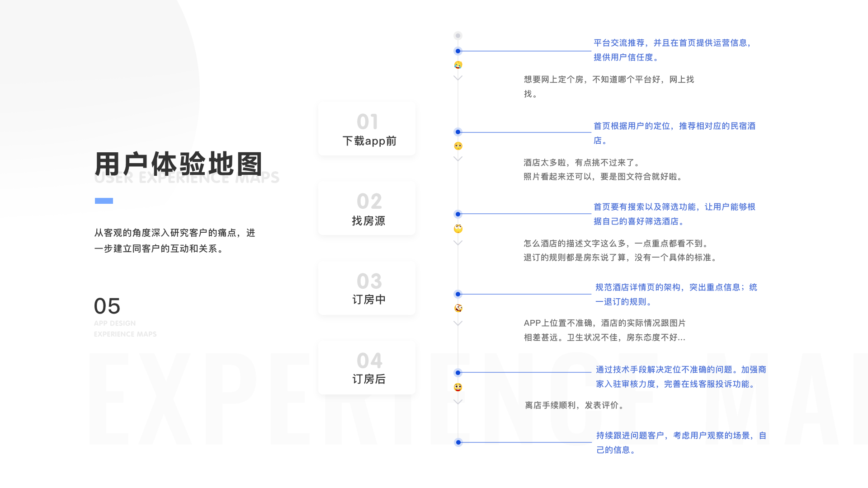The image size is (868, 488).
Task: Click the bold title '用户体验地图'
Action: (x=179, y=164)
